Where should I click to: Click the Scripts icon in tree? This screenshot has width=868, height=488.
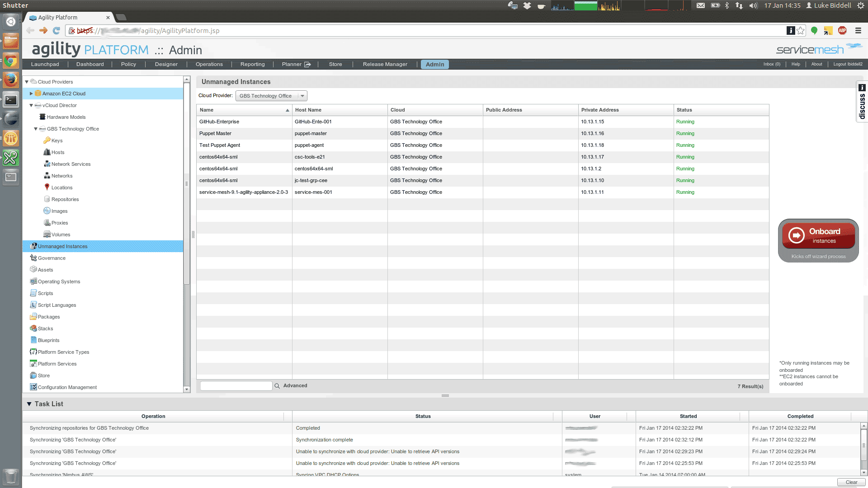pyautogui.click(x=33, y=293)
